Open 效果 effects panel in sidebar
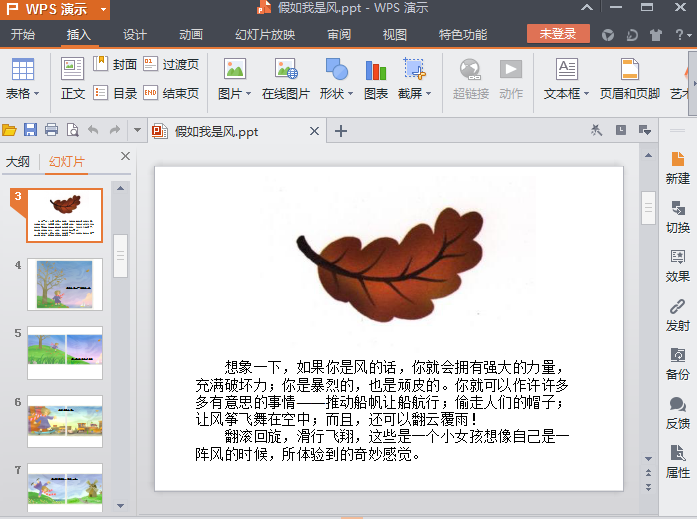Screen dimensions: 697x519 [677, 264]
